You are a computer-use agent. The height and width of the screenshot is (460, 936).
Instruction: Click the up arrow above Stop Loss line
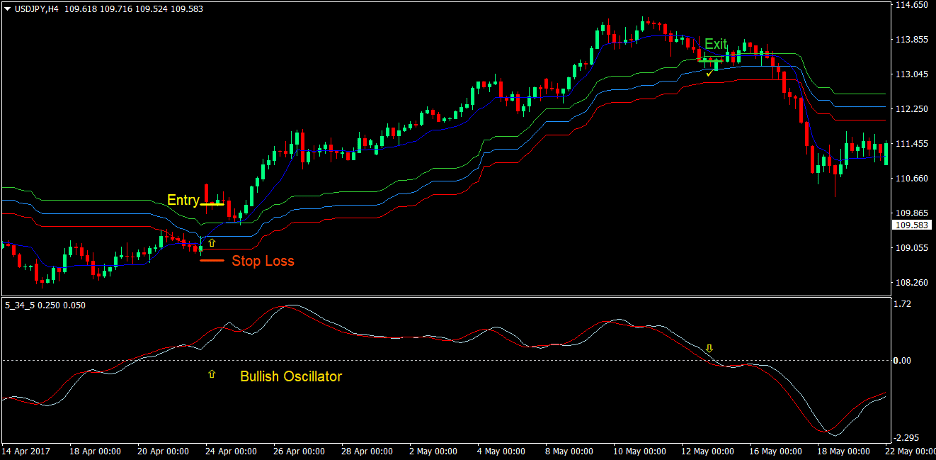pos(211,243)
